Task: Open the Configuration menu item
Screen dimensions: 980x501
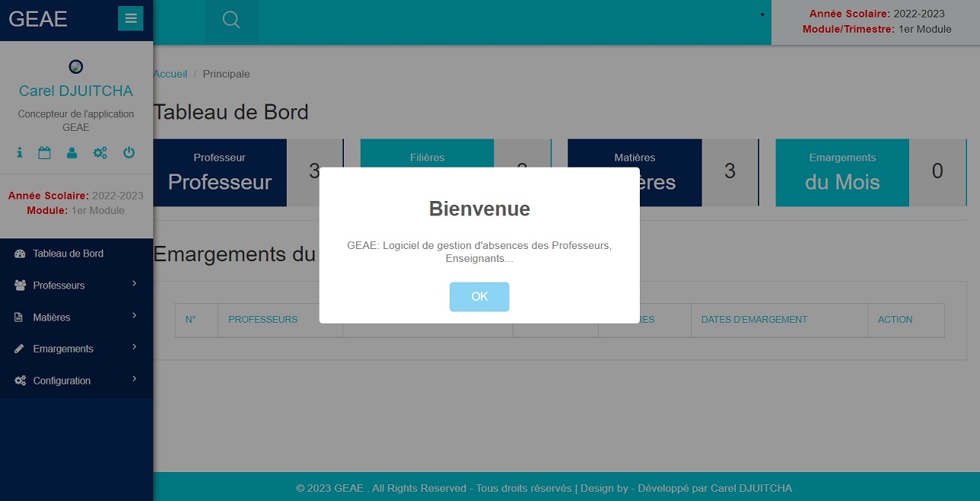Action: coord(62,381)
